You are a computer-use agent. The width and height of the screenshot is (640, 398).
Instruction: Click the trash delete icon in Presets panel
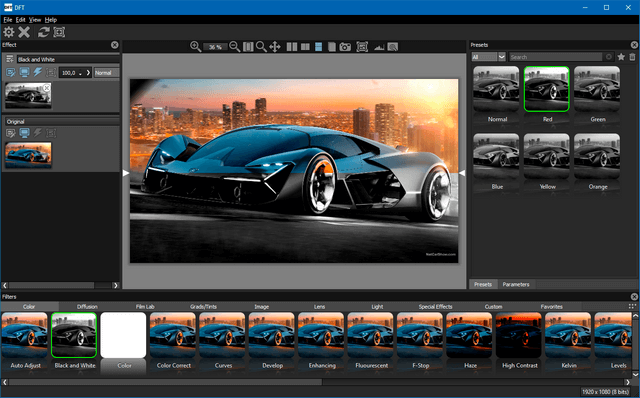[632, 57]
